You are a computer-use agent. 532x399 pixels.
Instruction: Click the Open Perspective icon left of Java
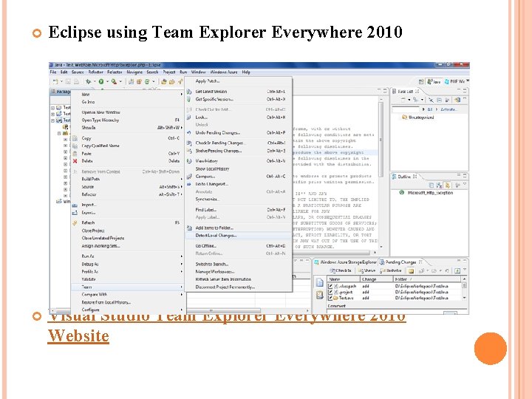[x=421, y=82]
